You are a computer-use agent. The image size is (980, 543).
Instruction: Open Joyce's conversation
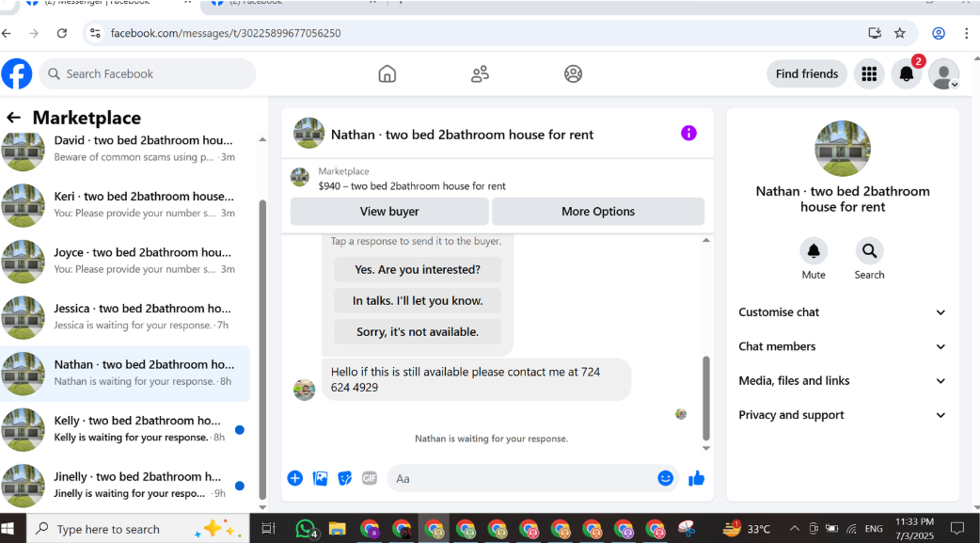tap(125, 262)
